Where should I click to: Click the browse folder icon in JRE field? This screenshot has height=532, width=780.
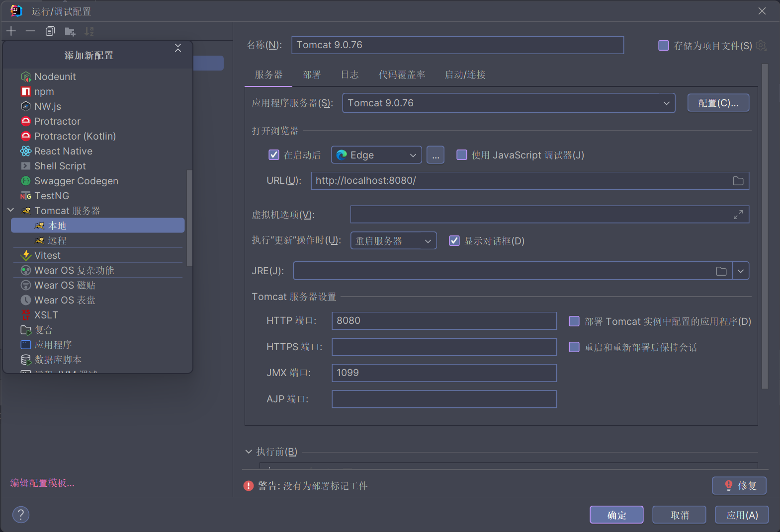pos(721,271)
